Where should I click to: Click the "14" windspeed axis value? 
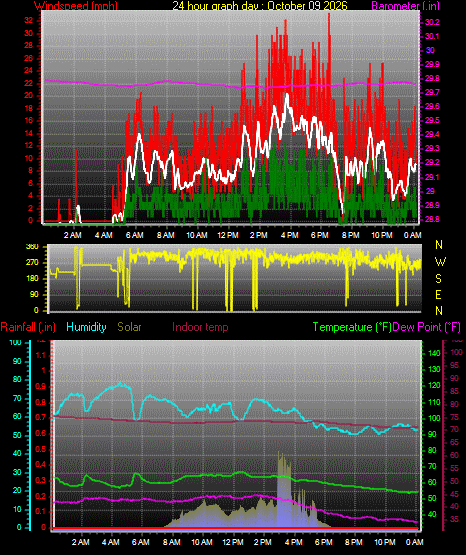28,133
